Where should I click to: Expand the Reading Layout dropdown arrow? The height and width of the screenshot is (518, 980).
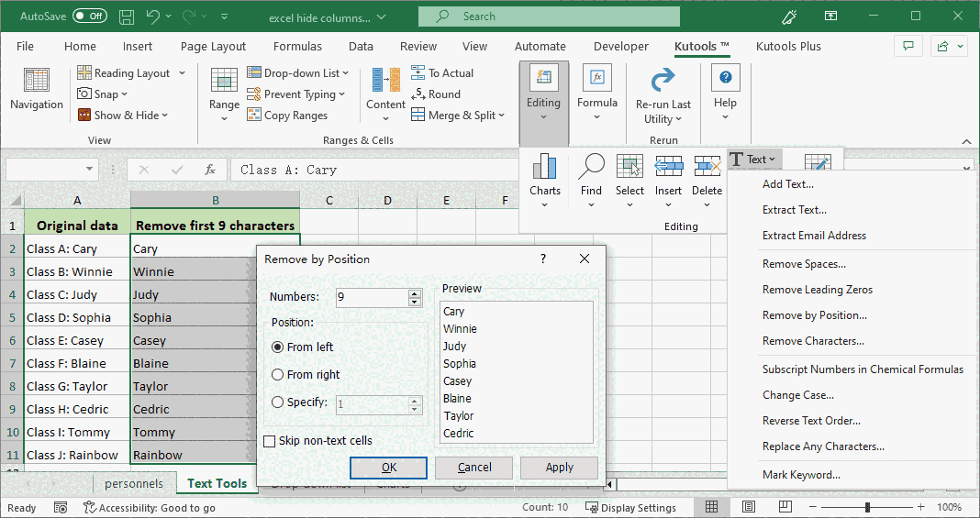182,73
